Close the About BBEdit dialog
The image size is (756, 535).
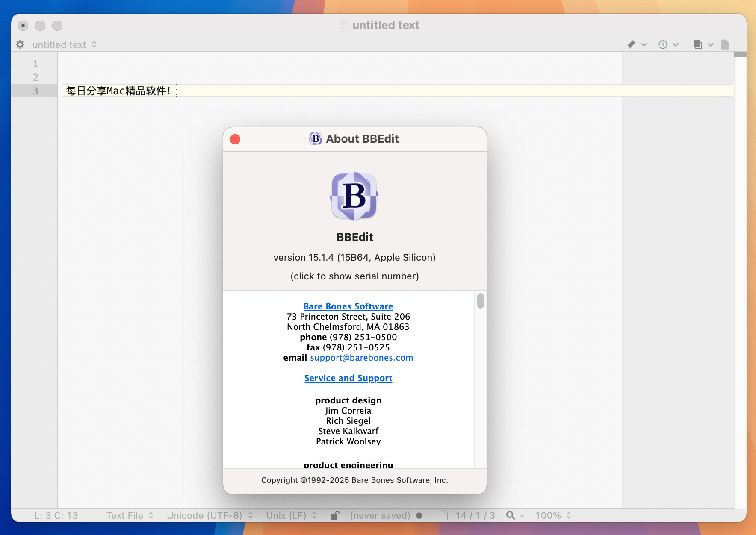pyautogui.click(x=235, y=139)
